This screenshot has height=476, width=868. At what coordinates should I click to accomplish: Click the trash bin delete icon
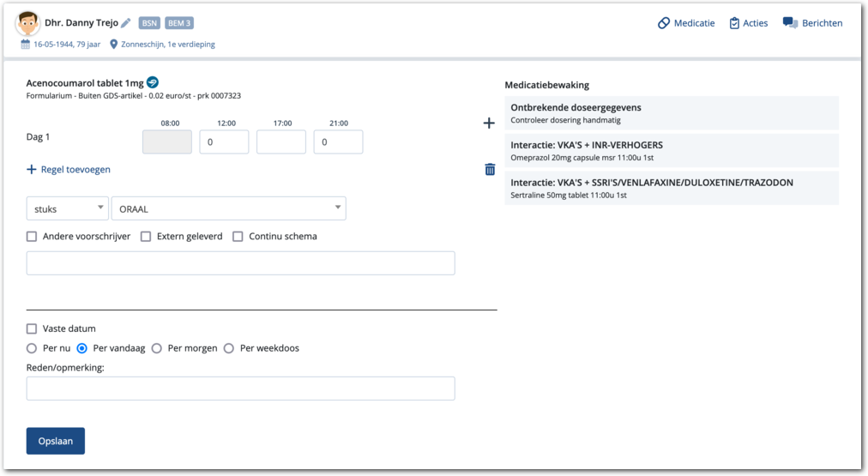[x=490, y=170]
